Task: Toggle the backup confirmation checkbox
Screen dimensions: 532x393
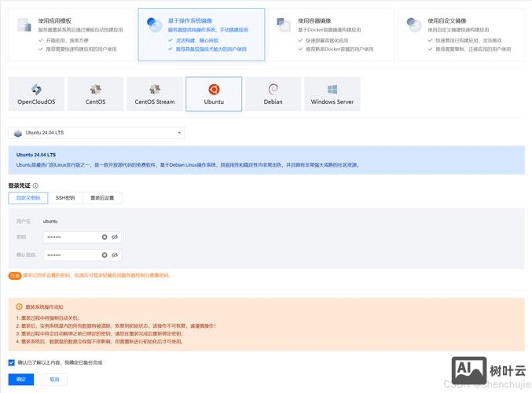Action: tap(12, 362)
